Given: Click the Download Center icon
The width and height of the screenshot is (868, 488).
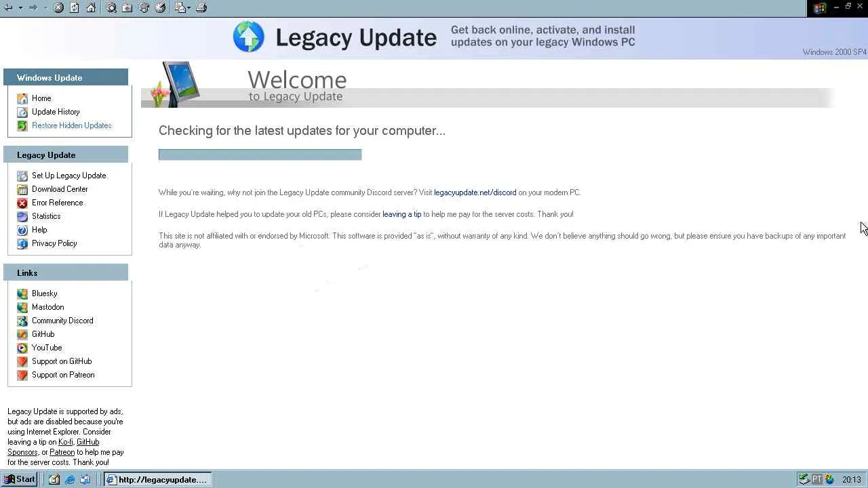Looking at the screenshot, I should [22, 189].
